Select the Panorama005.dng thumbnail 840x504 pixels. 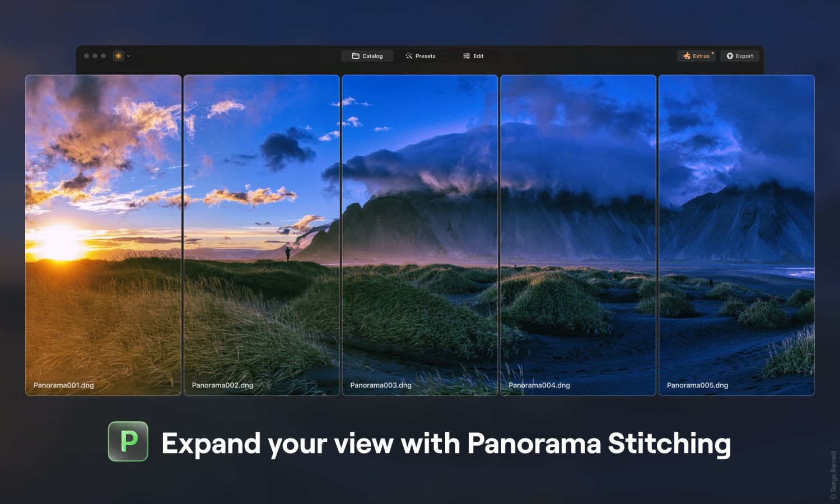click(736, 235)
